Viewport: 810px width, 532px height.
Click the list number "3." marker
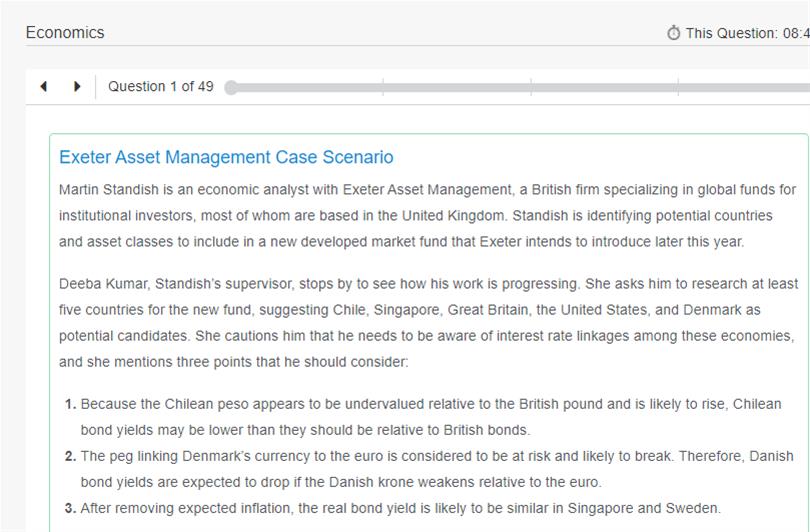tap(71, 507)
